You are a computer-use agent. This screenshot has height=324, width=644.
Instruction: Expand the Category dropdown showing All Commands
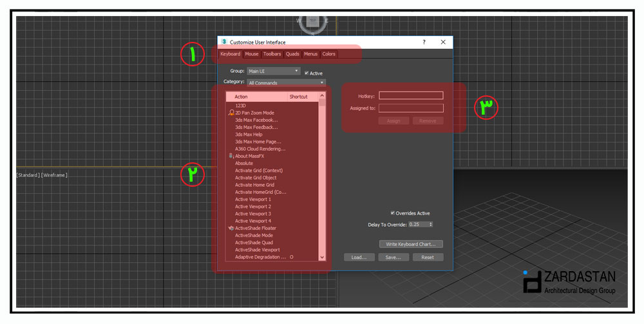286,82
